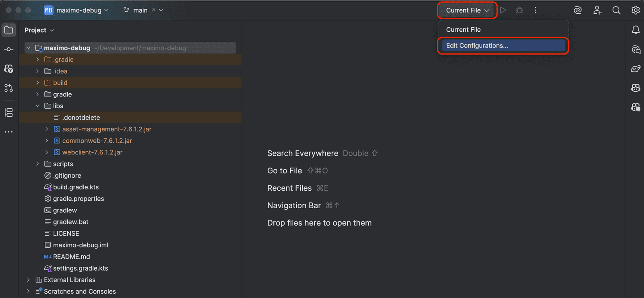Open Search Everywhere magnifier
The image size is (644, 298).
click(616, 10)
